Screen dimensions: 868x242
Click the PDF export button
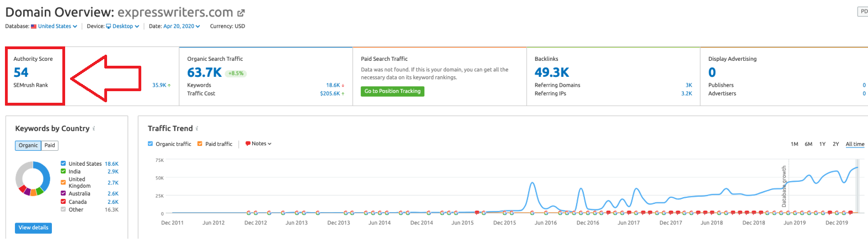click(x=863, y=11)
